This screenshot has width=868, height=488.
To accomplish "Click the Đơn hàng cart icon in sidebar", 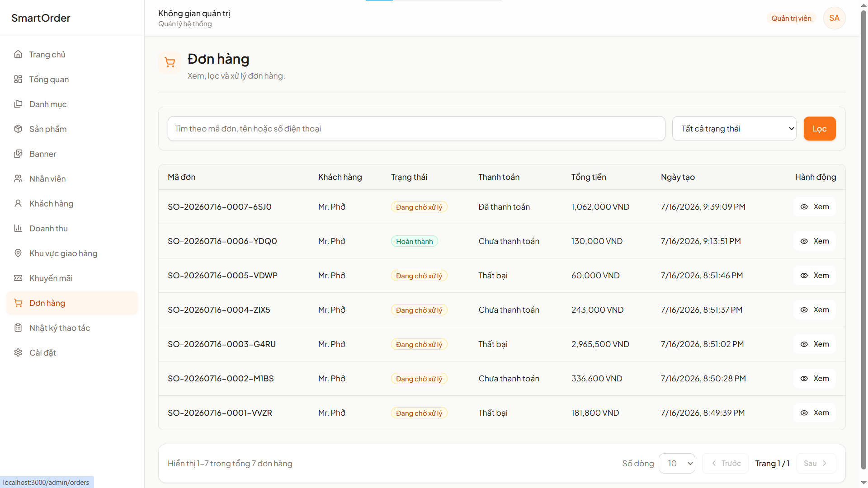I will click(18, 303).
